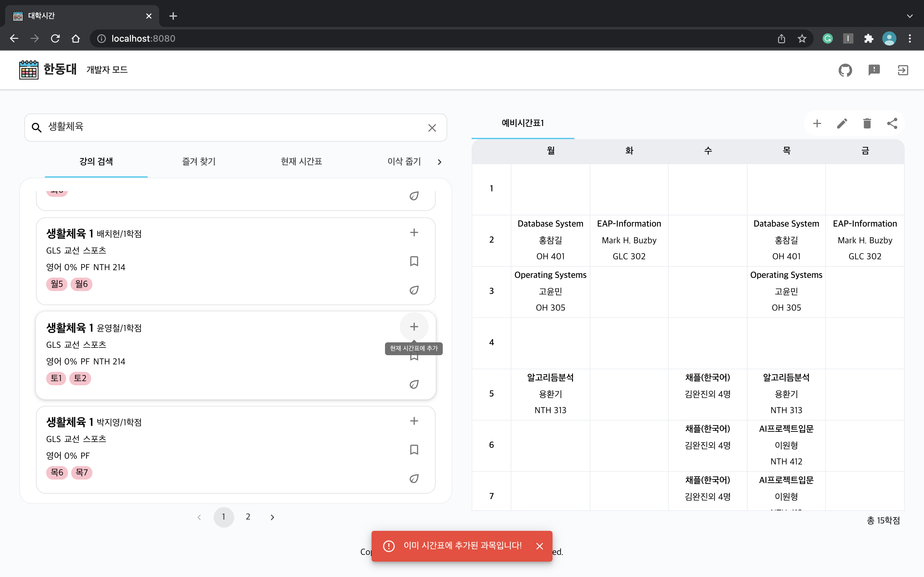Toggle the leaf icon on 윤영철's course card
This screenshot has height=577, width=924.
coord(415,384)
